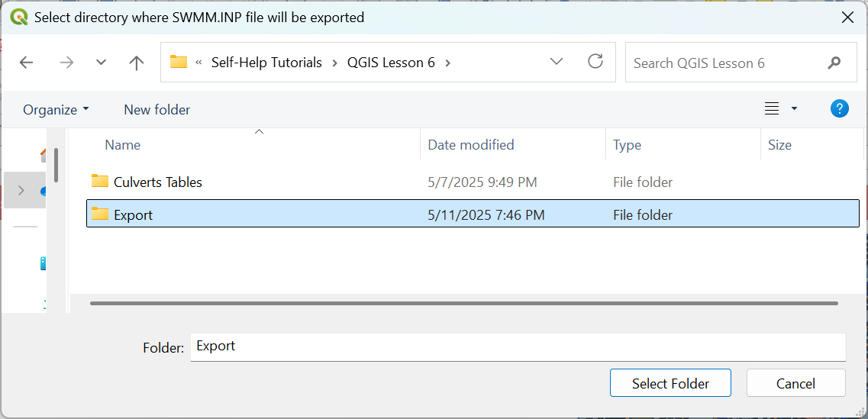Open the Organize menu

tap(56, 110)
